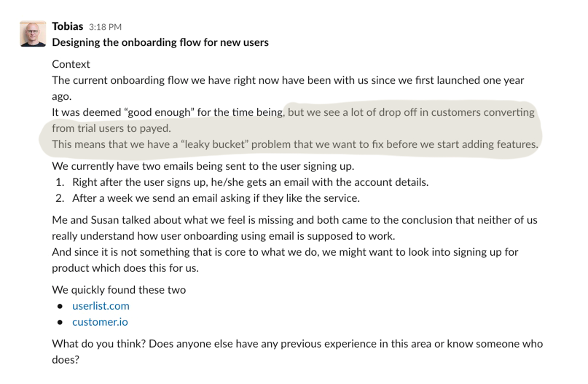Click the sentence about launching one year ago
Screen dimensions: 588x384
pyautogui.click(x=288, y=88)
